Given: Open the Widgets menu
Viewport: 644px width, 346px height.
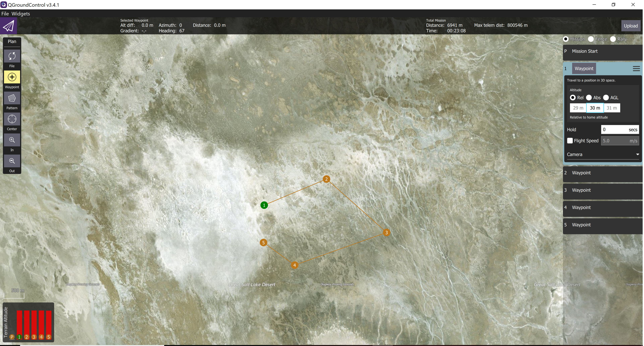Looking at the screenshot, I should 21,14.
